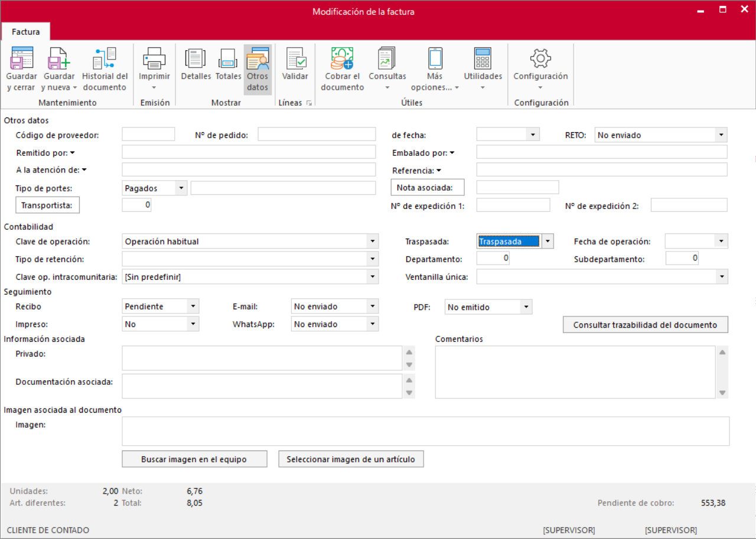
Task: Click the Comentarios text area
Action: tap(575, 372)
